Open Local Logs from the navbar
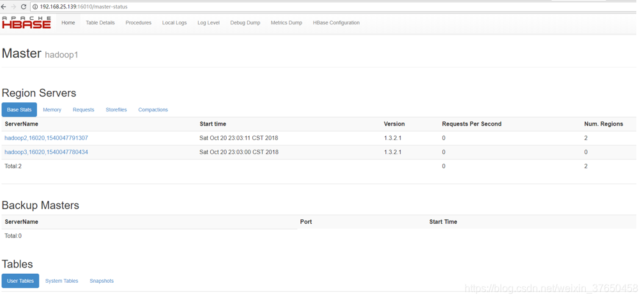 point(174,23)
